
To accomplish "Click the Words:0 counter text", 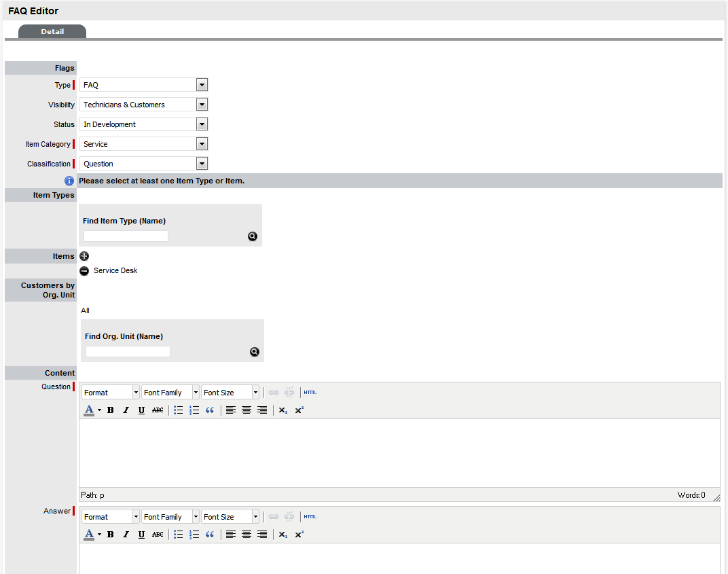I will click(x=691, y=495).
